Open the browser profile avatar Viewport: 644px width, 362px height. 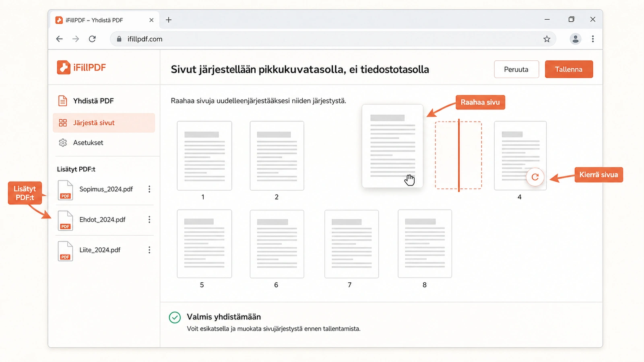(x=576, y=39)
